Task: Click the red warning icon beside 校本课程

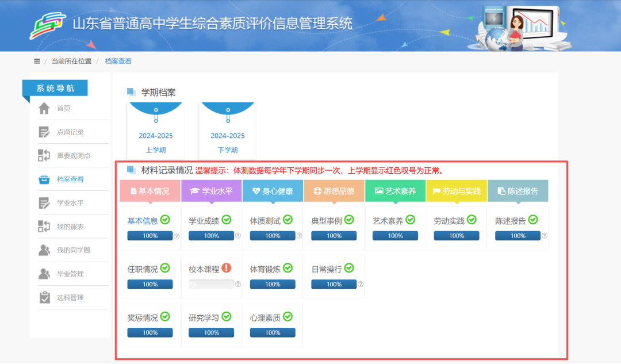Action: 227,268
